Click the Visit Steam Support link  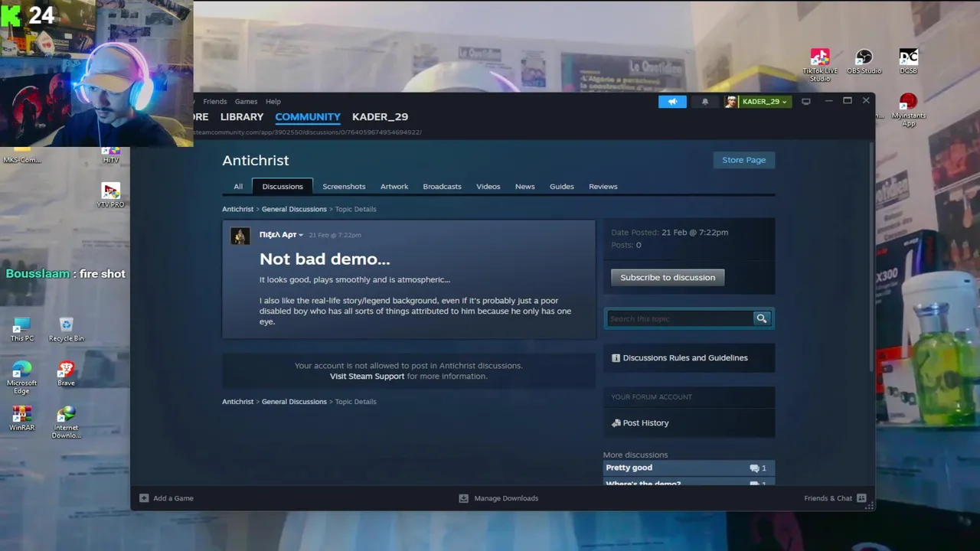[367, 376]
